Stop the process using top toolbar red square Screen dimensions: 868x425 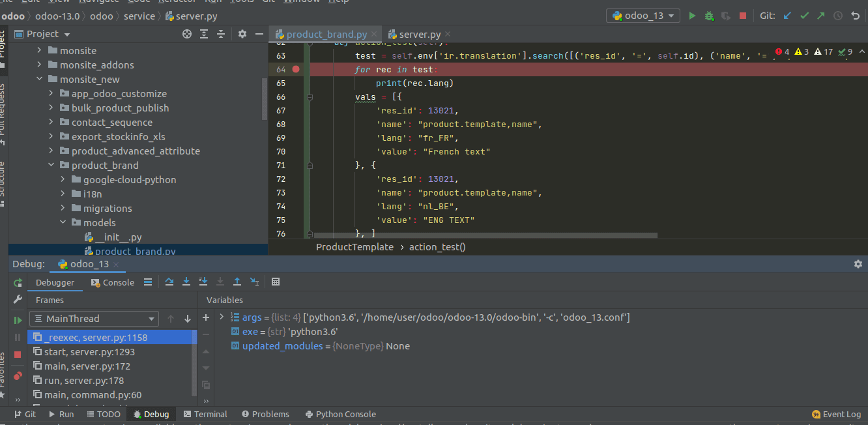click(743, 16)
